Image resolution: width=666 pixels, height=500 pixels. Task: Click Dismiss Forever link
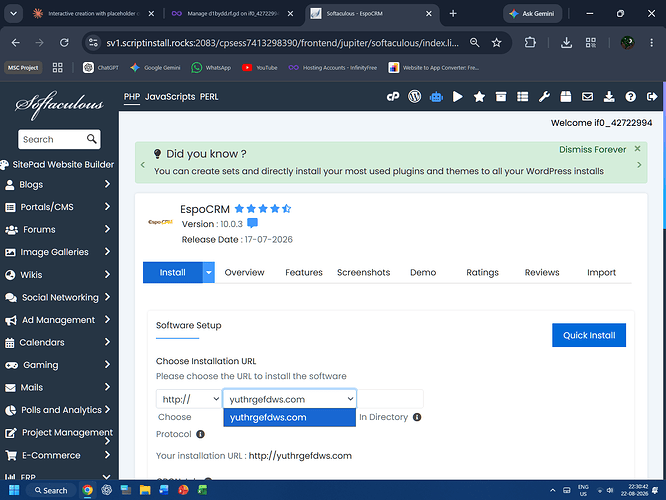coord(592,150)
